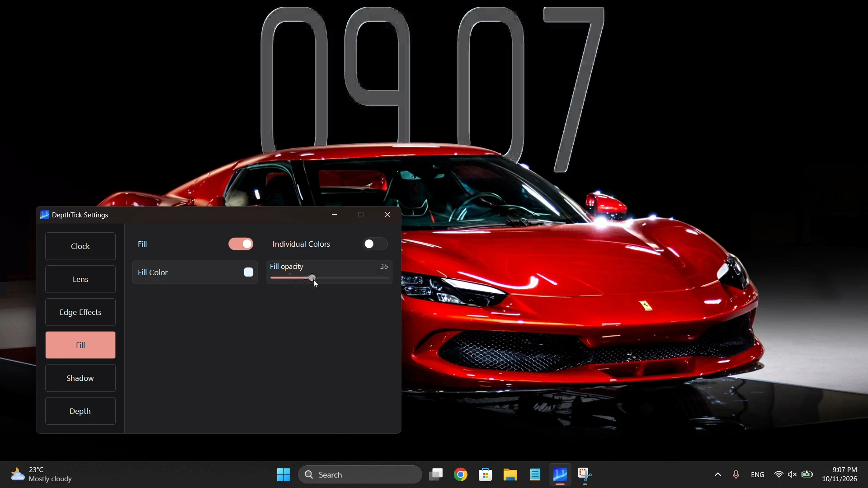Launch Microsoft Store from the taskbar
Viewport: 868px width, 488px height.
[486, 475]
